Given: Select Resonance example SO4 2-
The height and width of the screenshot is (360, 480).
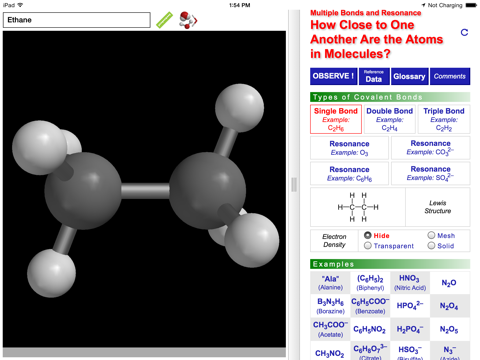Looking at the screenshot, I should [430, 173].
